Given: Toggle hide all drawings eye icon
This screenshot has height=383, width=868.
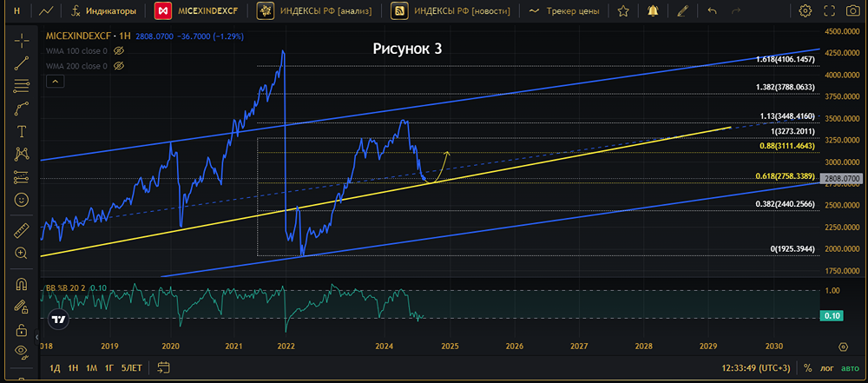Looking at the screenshot, I should pos(22,350).
